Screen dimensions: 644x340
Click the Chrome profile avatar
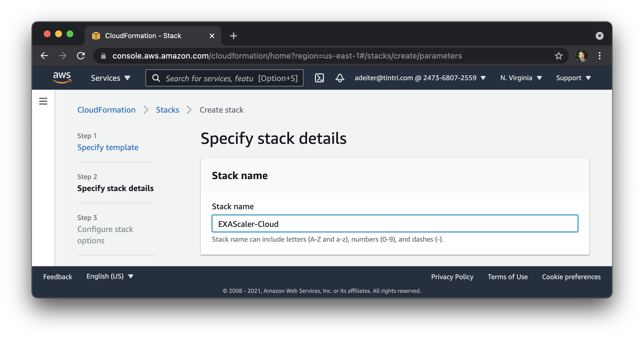coord(581,56)
